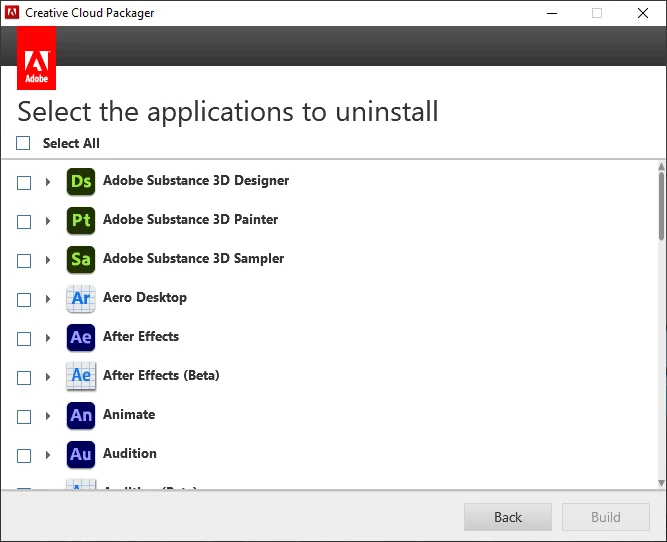The height and width of the screenshot is (542, 667).
Task: Click the Animate An icon
Action: 81,416
